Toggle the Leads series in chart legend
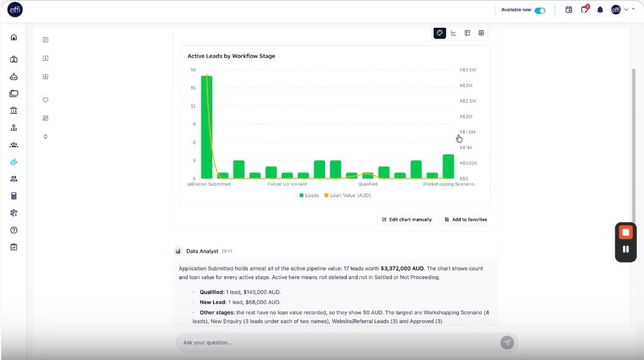The height and width of the screenshot is (360, 644). click(x=309, y=195)
